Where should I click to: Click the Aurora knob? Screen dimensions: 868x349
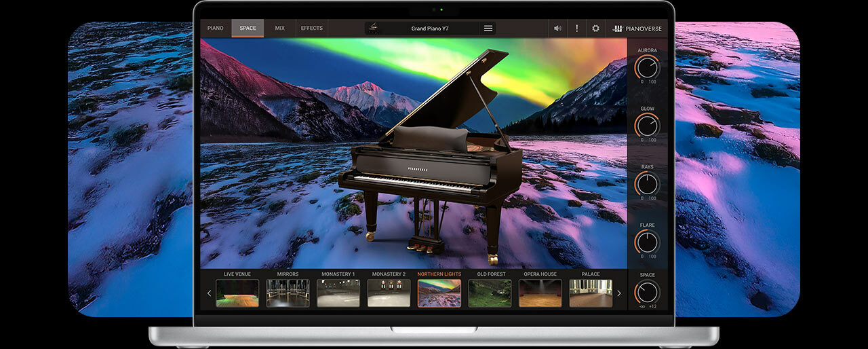[647, 67]
